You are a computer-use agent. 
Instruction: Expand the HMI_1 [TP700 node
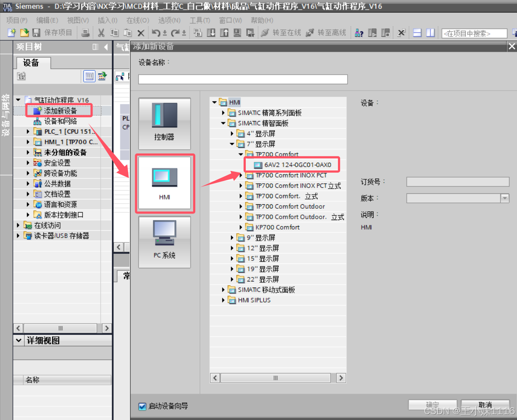click(x=28, y=142)
